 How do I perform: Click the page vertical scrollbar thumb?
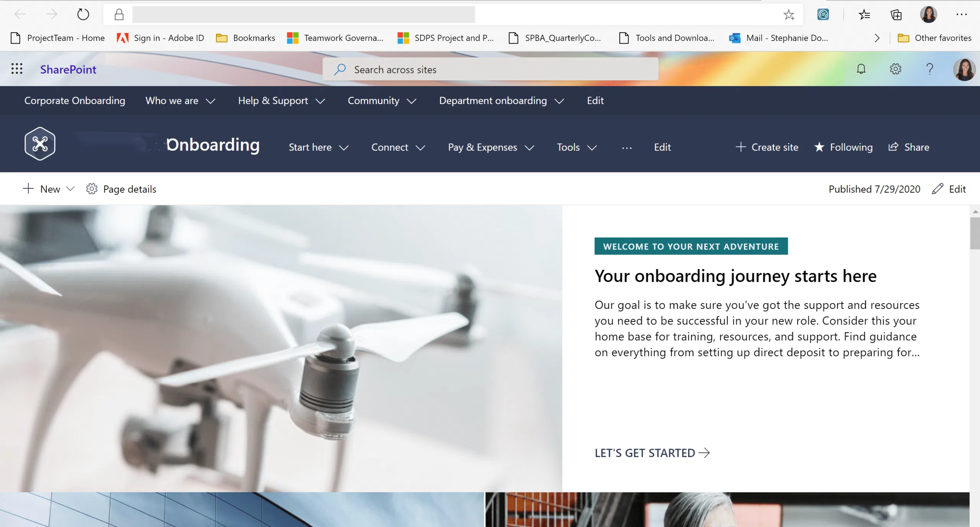click(975, 233)
